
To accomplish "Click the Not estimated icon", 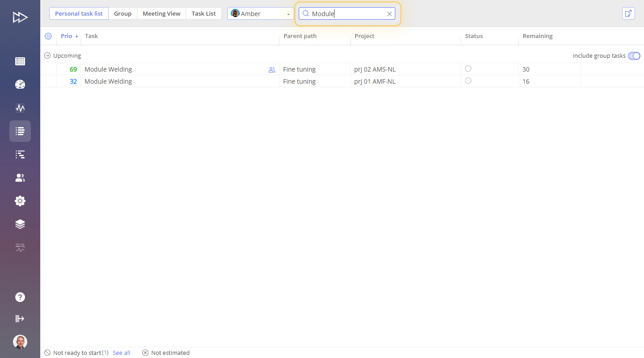I will coord(145,353).
